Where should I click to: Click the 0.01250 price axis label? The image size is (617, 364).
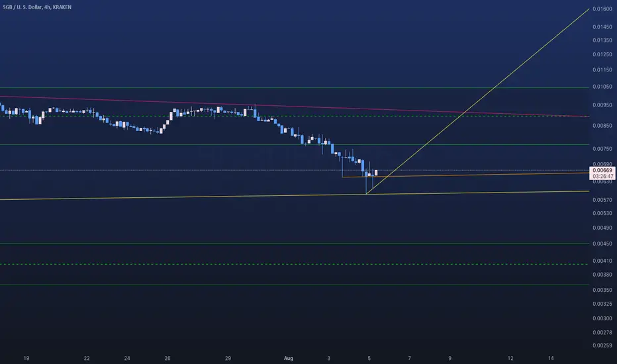pos(602,54)
